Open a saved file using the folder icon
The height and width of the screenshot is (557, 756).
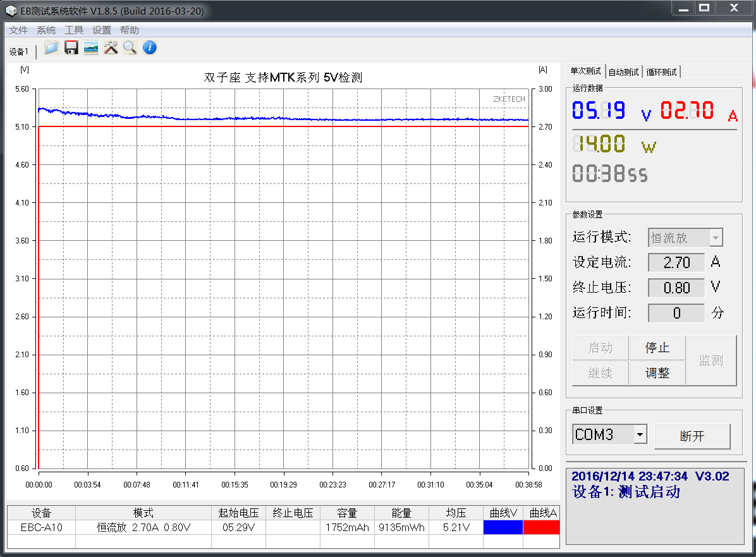pos(51,47)
